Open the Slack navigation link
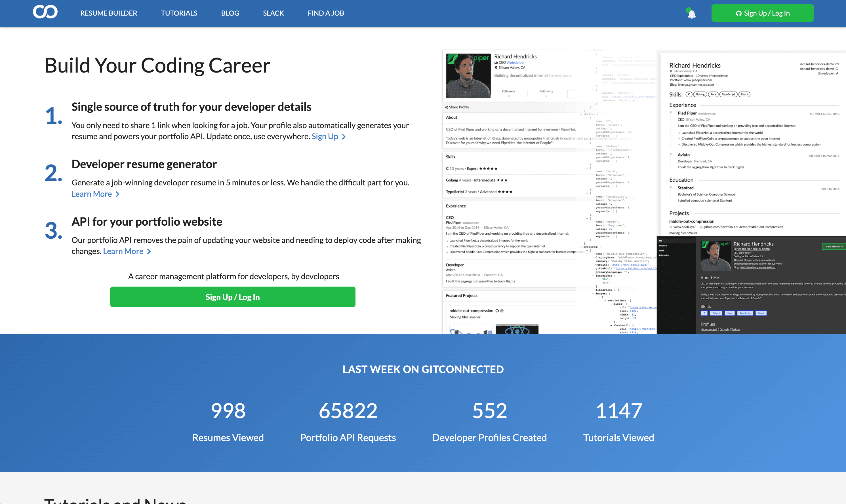Viewport: 846px width, 504px height. pos(273,13)
